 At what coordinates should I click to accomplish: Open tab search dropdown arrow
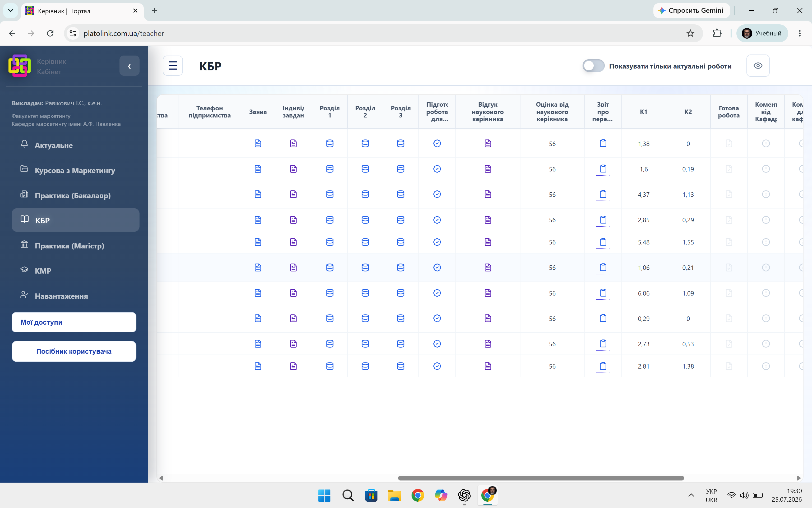pyautogui.click(x=10, y=11)
